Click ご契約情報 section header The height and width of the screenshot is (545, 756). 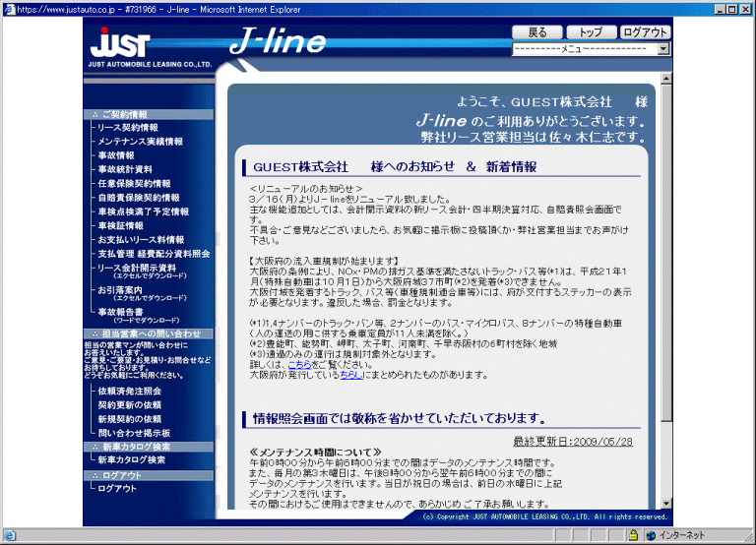(x=149, y=115)
